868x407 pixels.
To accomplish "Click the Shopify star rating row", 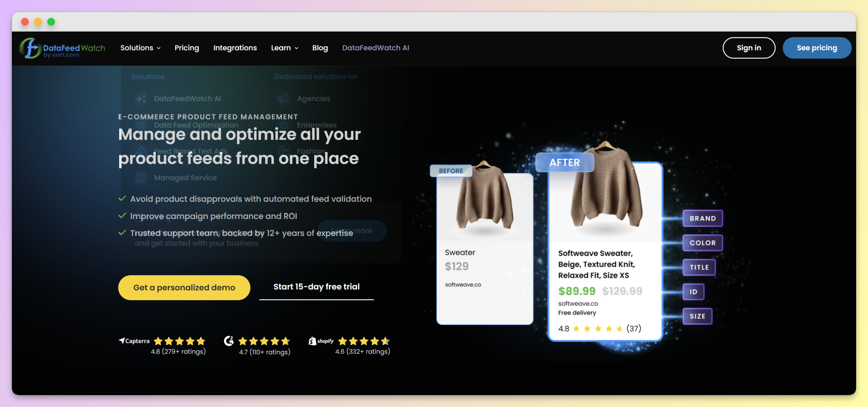I will pyautogui.click(x=364, y=341).
